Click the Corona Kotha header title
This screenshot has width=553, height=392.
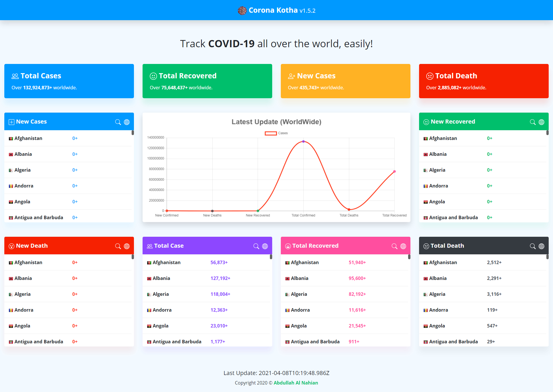pyautogui.click(x=273, y=10)
